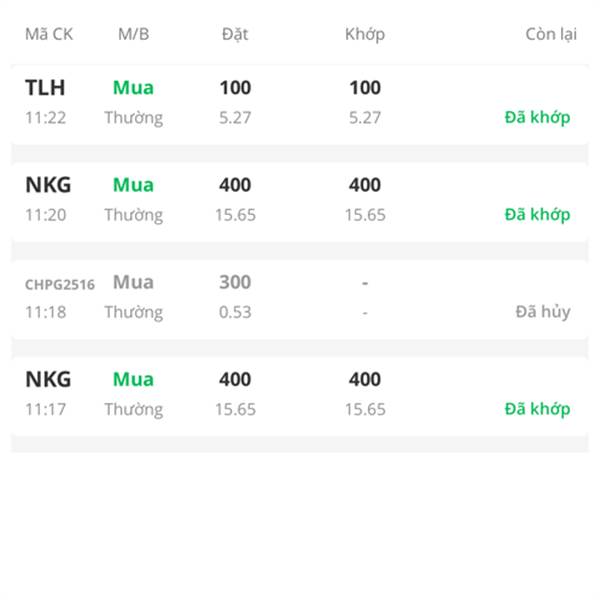This screenshot has height=600, width=600.
Task: Click the CHPG2516 ticker symbol
Action: click(x=60, y=285)
